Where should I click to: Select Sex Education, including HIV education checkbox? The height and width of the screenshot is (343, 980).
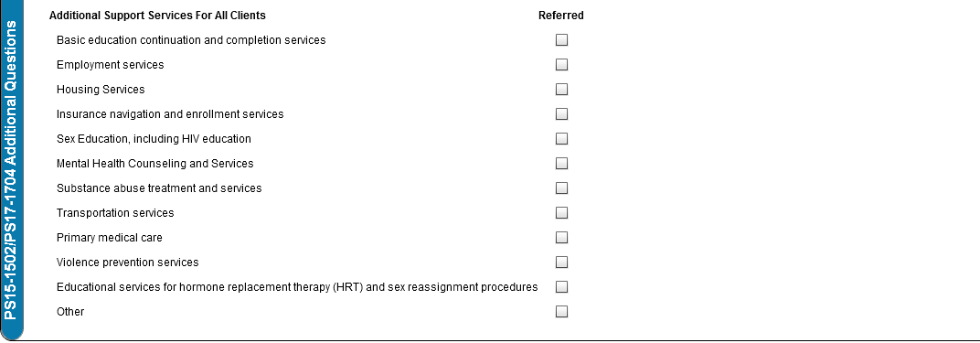561,139
